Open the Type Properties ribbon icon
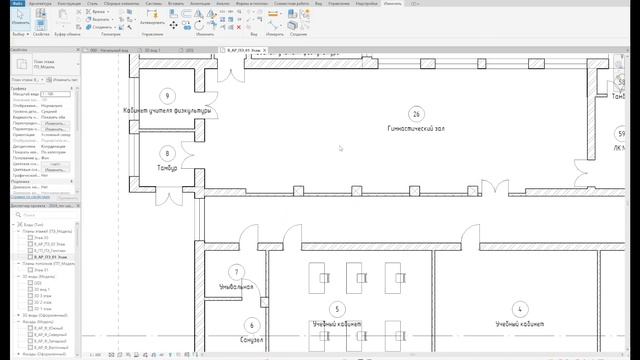The image size is (640, 360). [40, 13]
